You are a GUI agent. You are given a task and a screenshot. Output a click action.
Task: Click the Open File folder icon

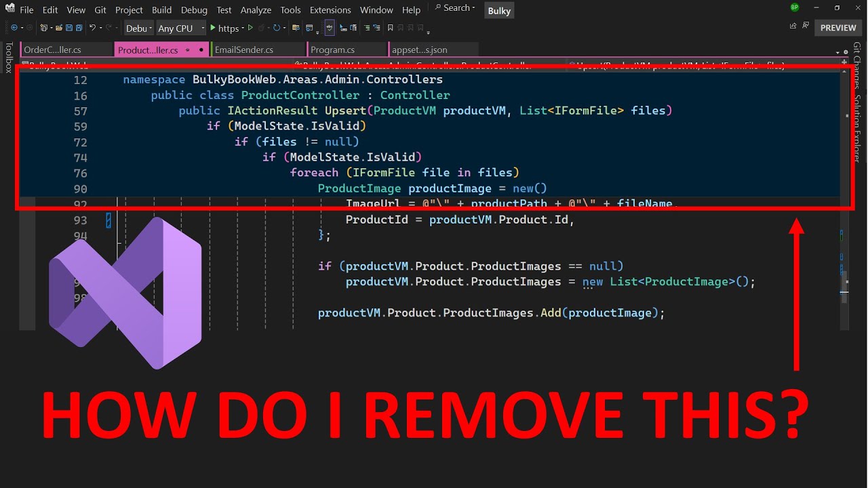[x=59, y=28]
